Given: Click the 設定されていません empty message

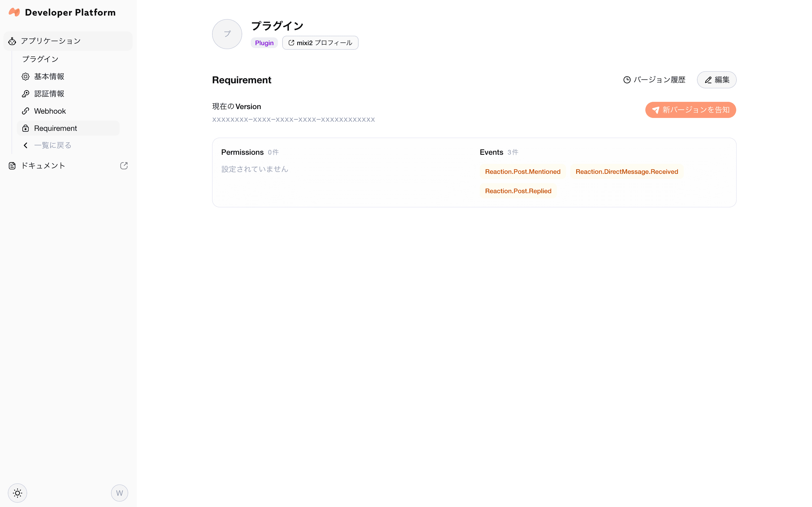Looking at the screenshot, I should click(255, 169).
